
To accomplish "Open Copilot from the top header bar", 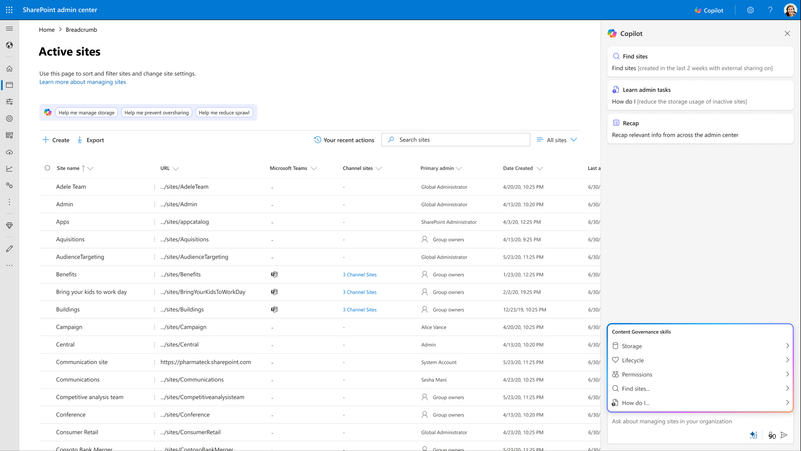I will tap(709, 10).
